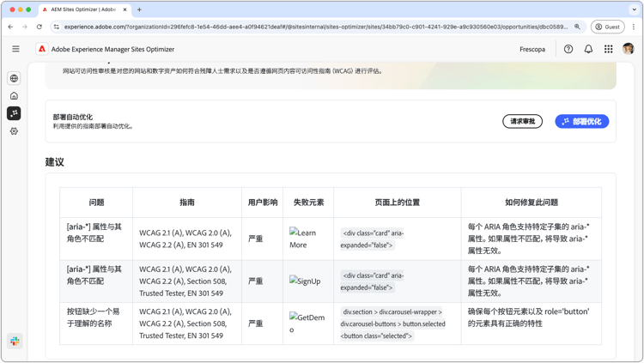Click the 如何修复此问题 column header
Screen dimensions: 644x363
(x=532, y=203)
